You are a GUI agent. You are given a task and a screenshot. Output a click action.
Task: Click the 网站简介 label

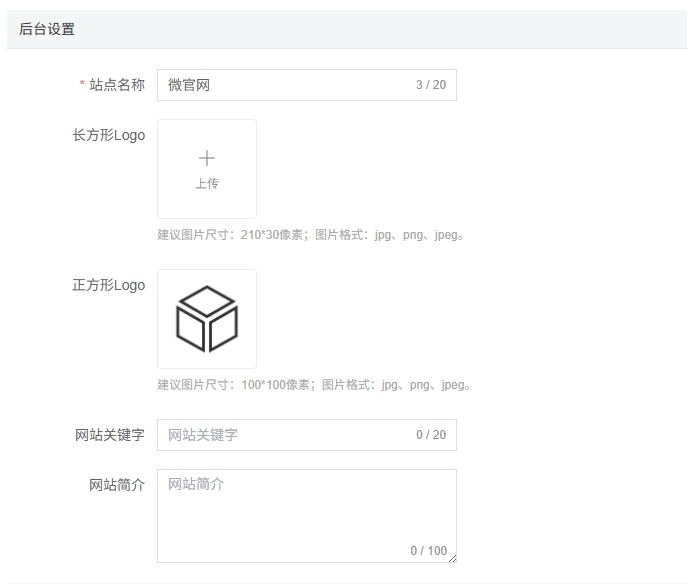point(117,485)
